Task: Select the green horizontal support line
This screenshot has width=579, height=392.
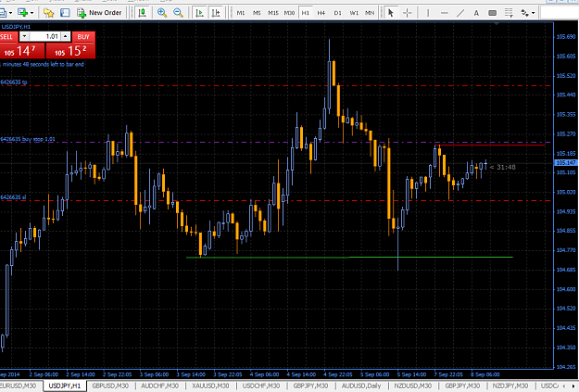Action: (x=349, y=257)
